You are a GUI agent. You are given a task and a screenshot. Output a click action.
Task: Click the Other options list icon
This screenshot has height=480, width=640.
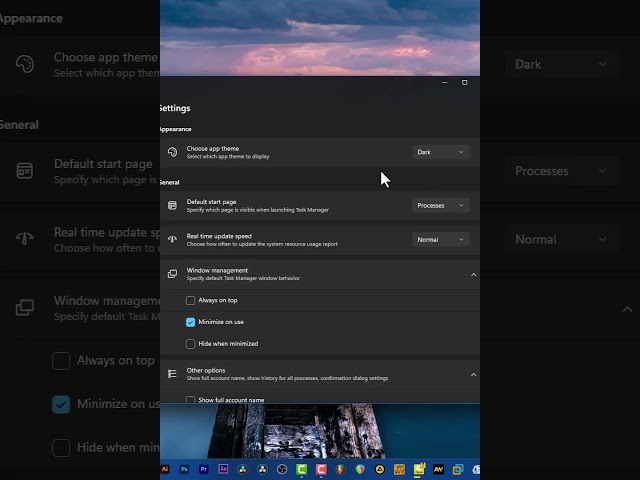click(x=172, y=374)
